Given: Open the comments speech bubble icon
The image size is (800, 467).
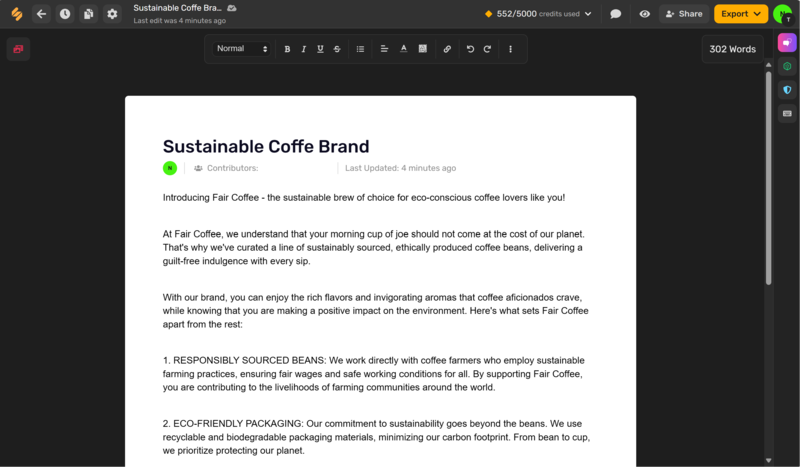Looking at the screenshot, I should pos(616,14).
